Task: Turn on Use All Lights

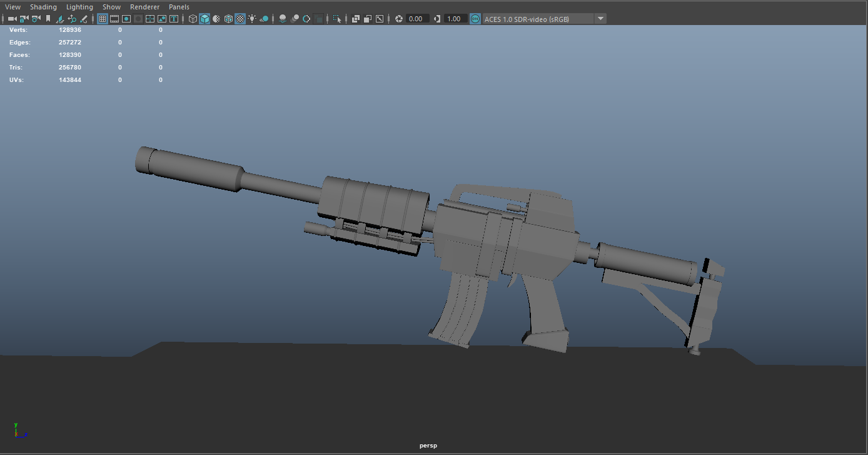Action: point(252,19)
